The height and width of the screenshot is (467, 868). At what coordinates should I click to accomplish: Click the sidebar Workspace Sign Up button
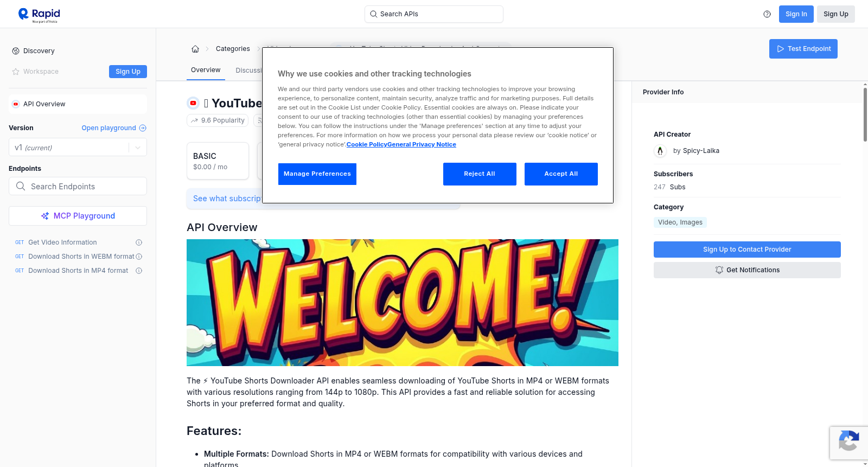click(128, 72)
